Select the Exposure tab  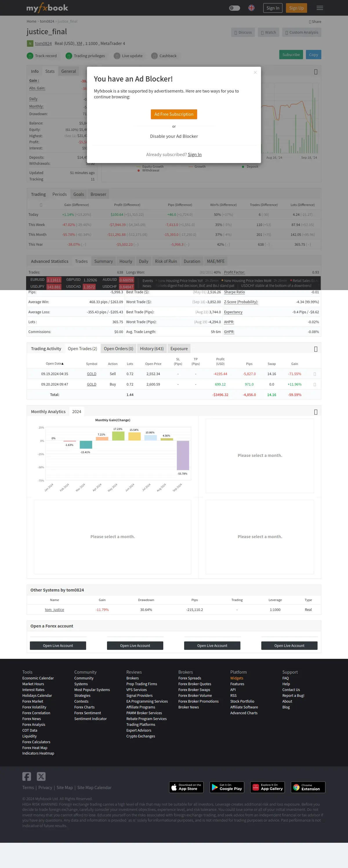[179, 348]
